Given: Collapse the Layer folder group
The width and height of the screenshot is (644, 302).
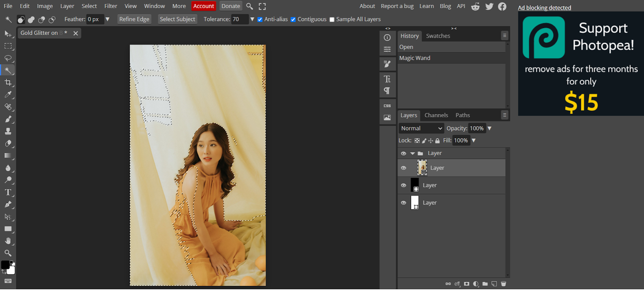Looking at the screenshot, I should (413, 153).
